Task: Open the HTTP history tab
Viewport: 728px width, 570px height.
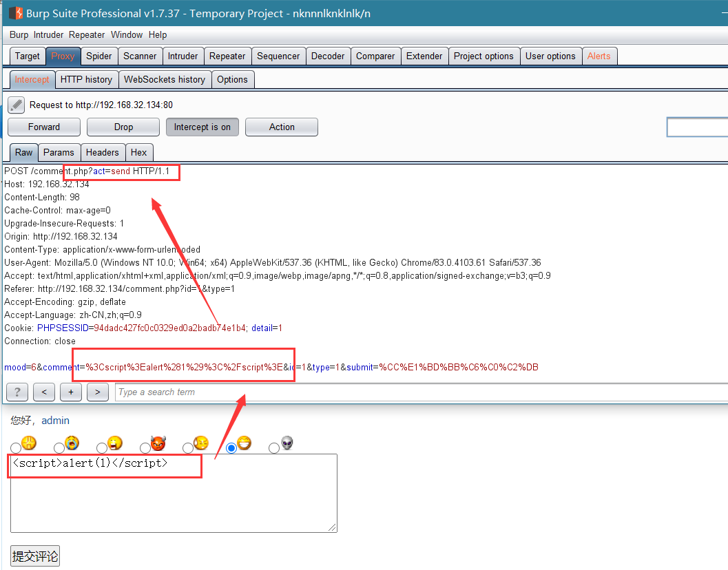Action: point(86,79)
